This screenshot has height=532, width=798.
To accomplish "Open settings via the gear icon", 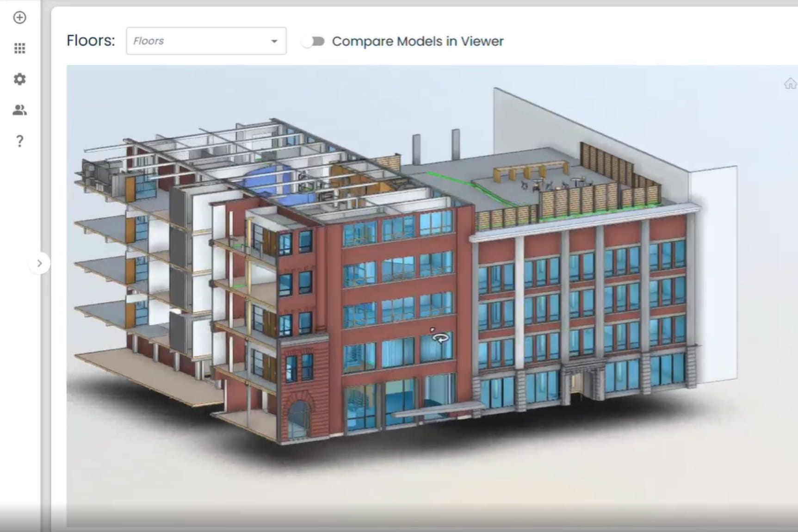I will click(x=19, y=79).
